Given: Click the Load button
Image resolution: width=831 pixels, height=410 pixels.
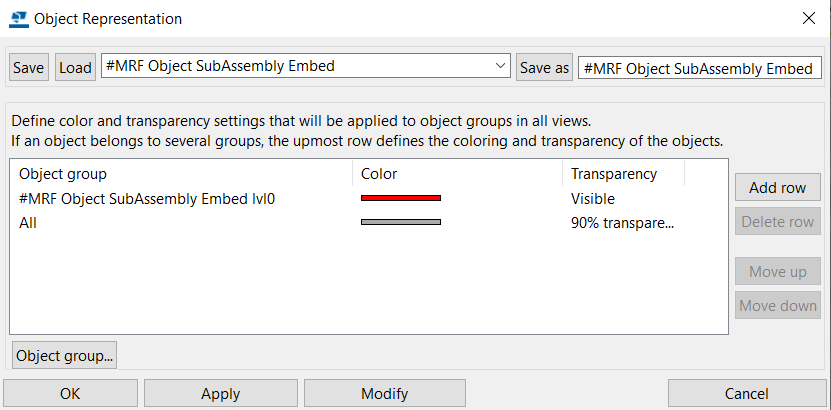Looking at the screenshot, I should click(x=75, y=67).
